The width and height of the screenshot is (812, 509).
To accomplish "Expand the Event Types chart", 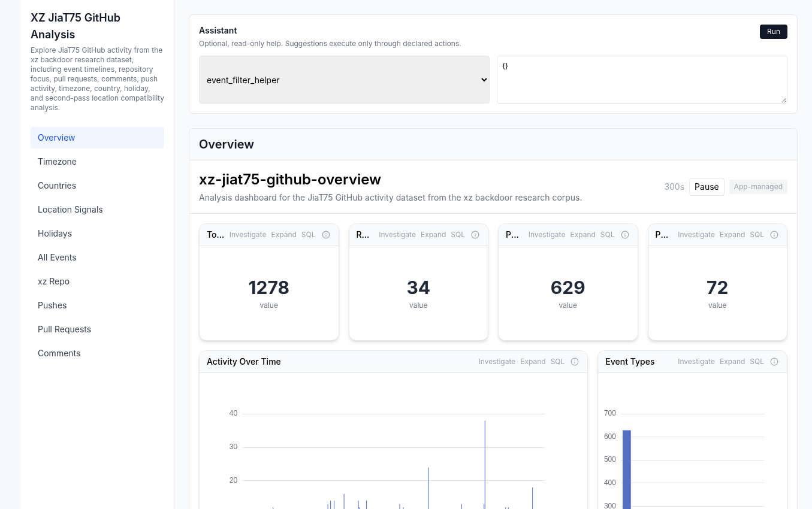I will coord(732,362).
